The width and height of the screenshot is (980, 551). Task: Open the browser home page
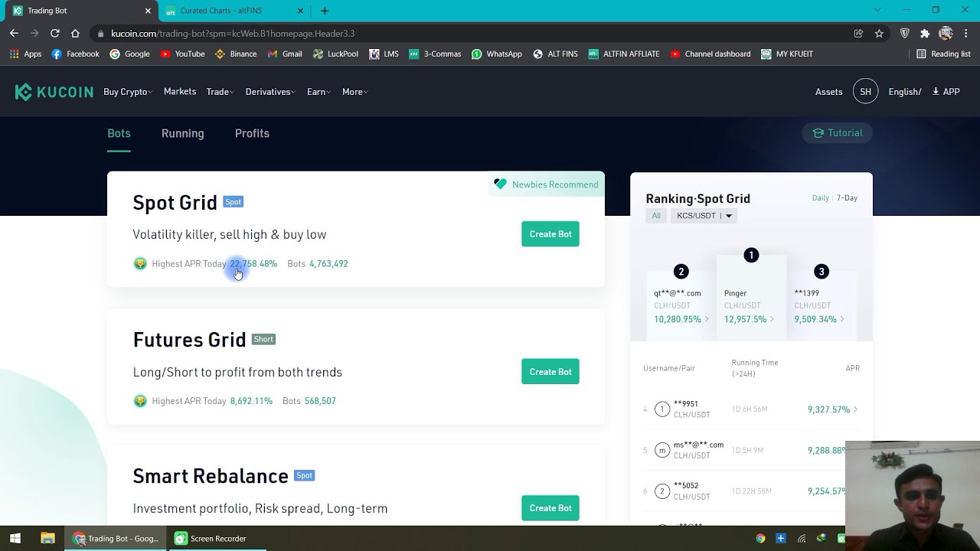[x=75, y=34]
